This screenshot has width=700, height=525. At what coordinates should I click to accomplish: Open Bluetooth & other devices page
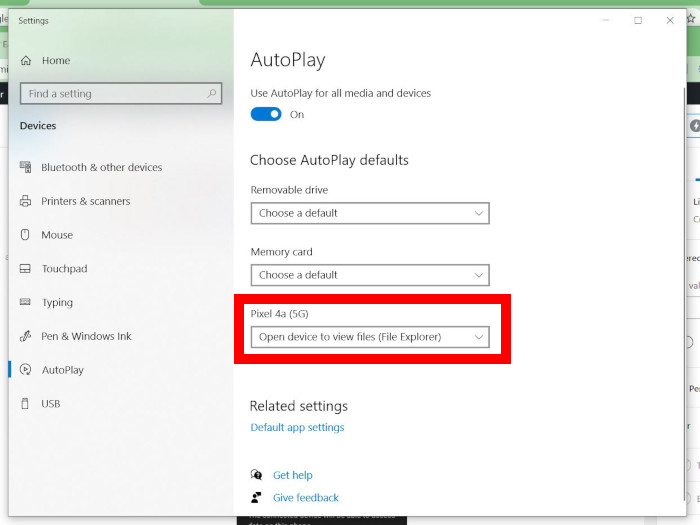coord(102,167)
